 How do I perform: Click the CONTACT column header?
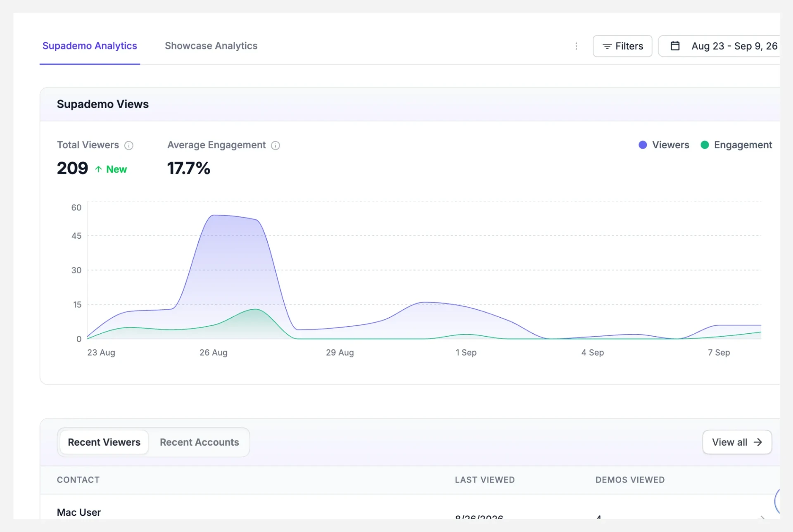(x=78, y=480)
